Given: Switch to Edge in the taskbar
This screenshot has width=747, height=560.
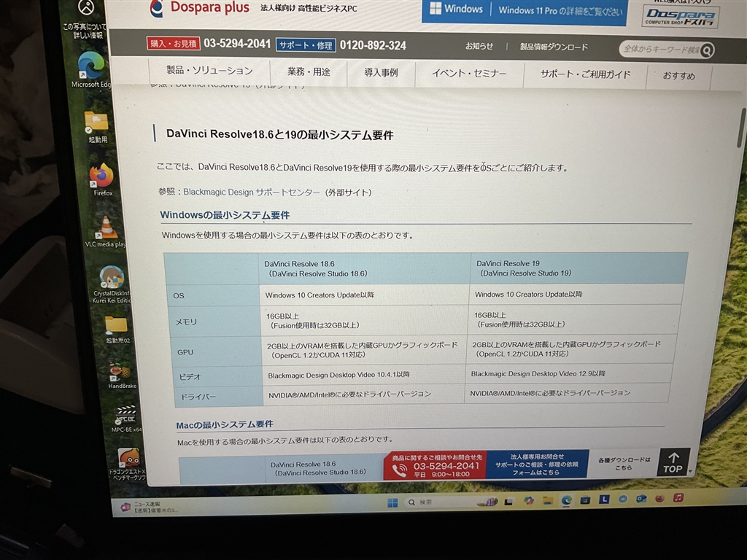Looking at the screenshot, I should point(566,500).
